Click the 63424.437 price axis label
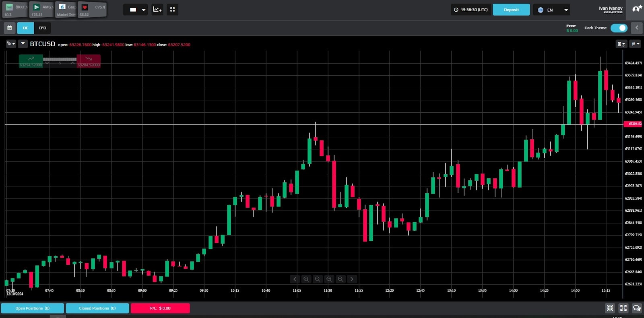Image resolution: width=644 pixels, height=318 pixels. pos(633,63)
